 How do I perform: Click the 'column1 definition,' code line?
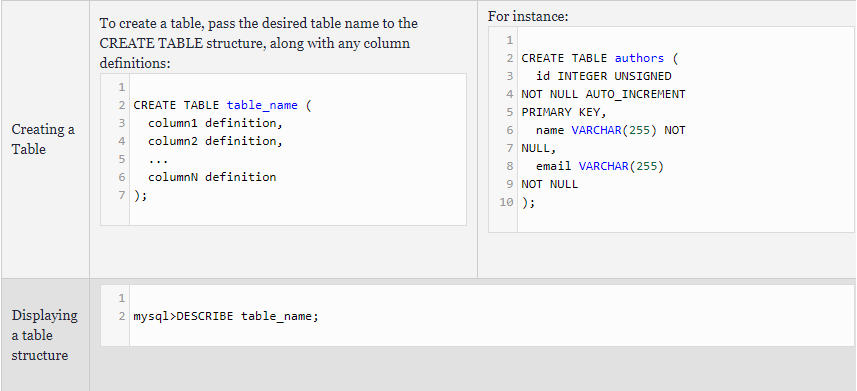tap(215, 123)
